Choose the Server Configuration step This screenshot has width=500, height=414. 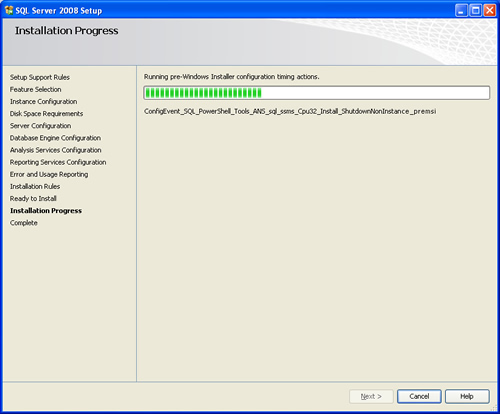point(40,126)
